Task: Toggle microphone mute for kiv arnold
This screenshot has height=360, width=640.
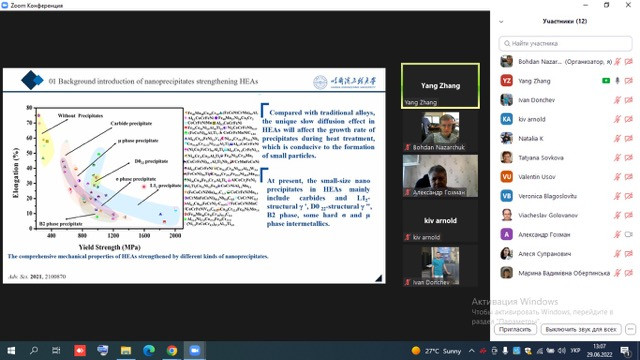Action: (x=617, y=119)
